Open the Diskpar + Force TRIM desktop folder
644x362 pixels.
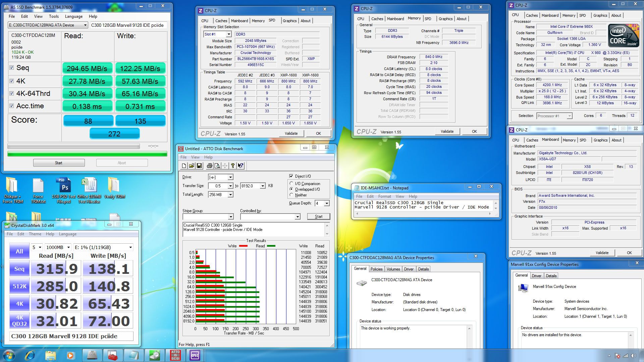(x=12, y=190)
